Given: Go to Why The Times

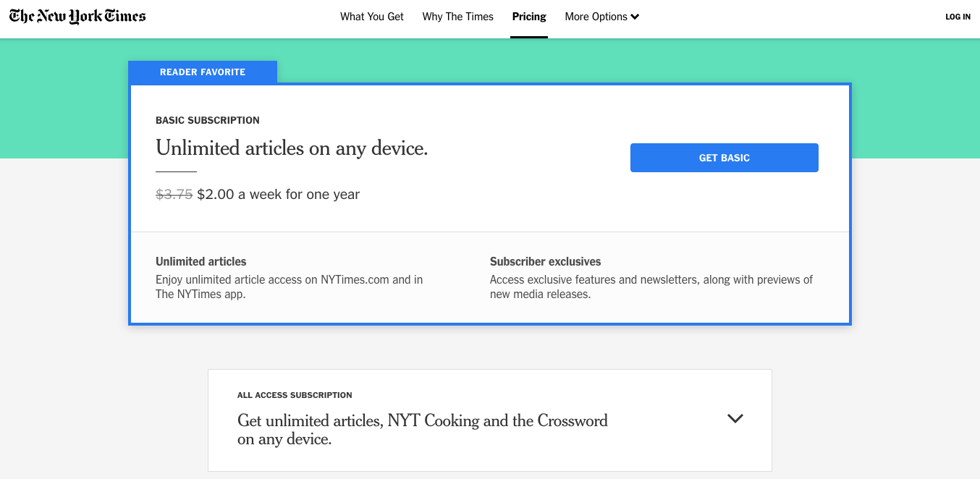Looking at the screenshot, I should 458,17.
